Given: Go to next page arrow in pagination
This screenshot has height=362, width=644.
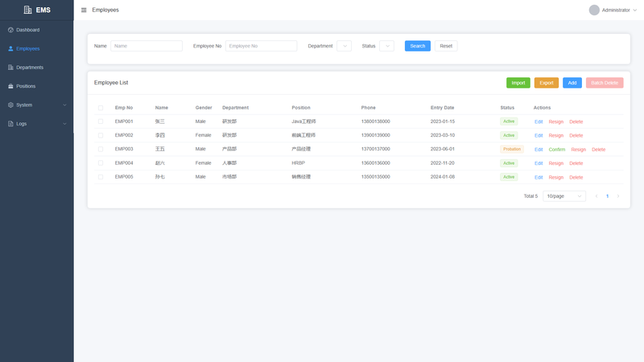Looking at the screenshot, I should [x=618, y=196].
